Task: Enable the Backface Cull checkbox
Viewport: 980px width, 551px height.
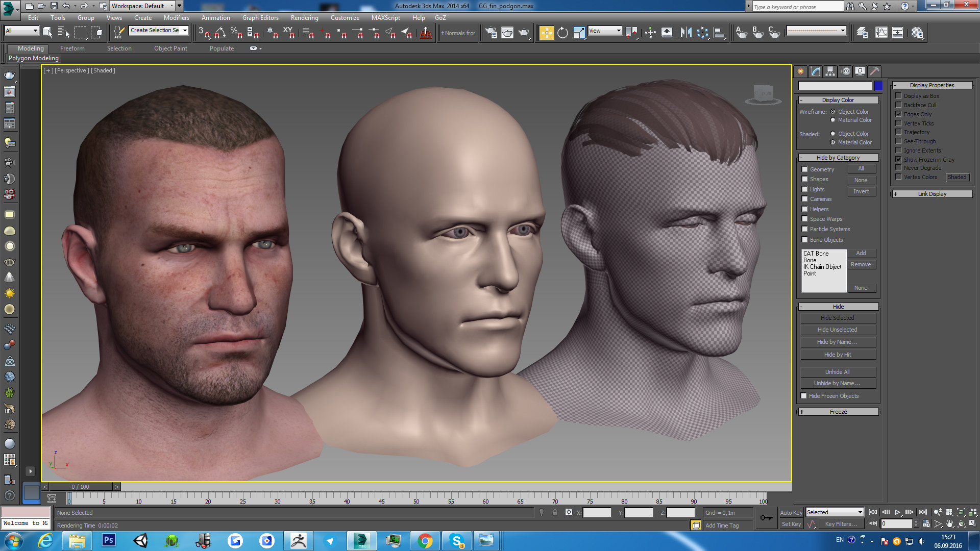Action: pyautogui.click(x=899, y=105)
